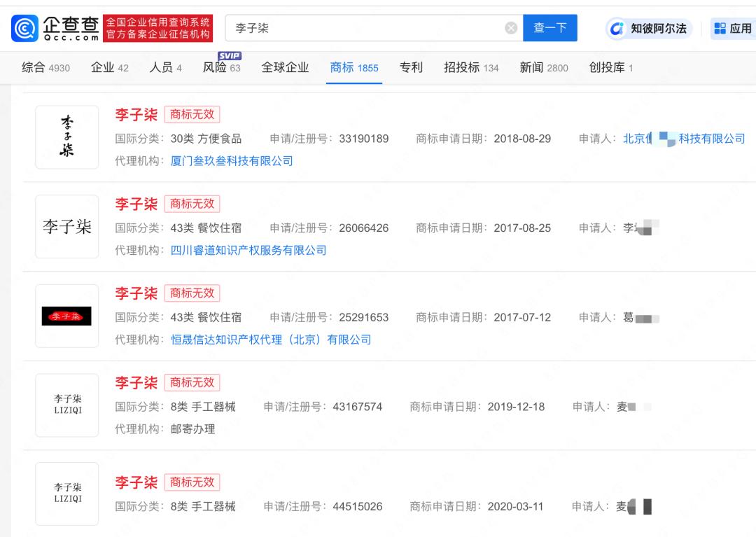Viewport: 756px width, 537px height.
Task: Switch to the 企业 42 tab
Action: tap(110, 67)
